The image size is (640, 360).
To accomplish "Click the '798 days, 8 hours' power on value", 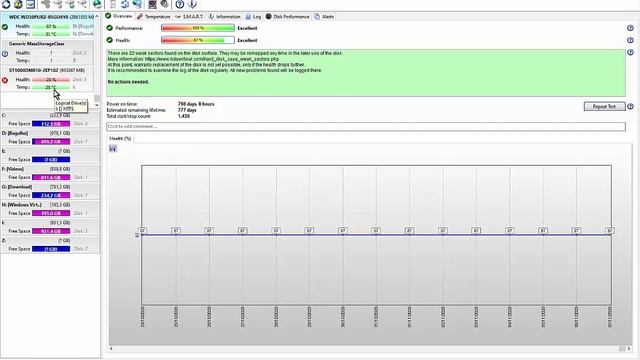I will pyautogui.click(x=196, y=104).
